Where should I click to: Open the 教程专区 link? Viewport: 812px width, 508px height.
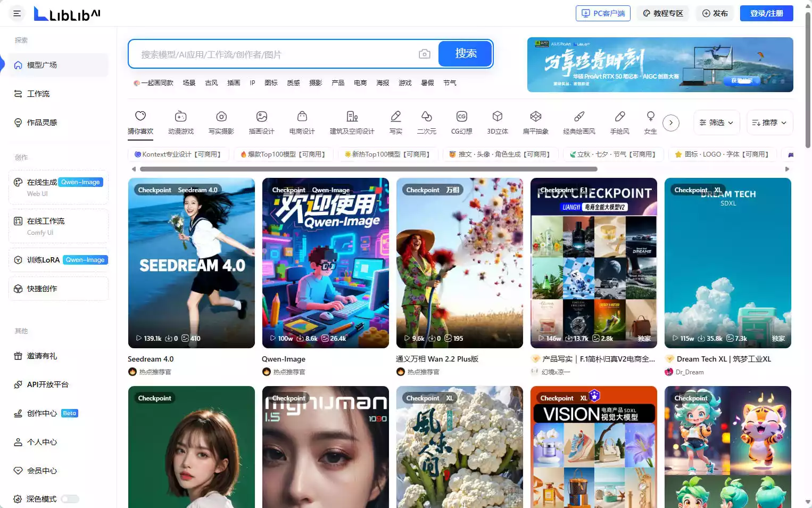(663, 13)
